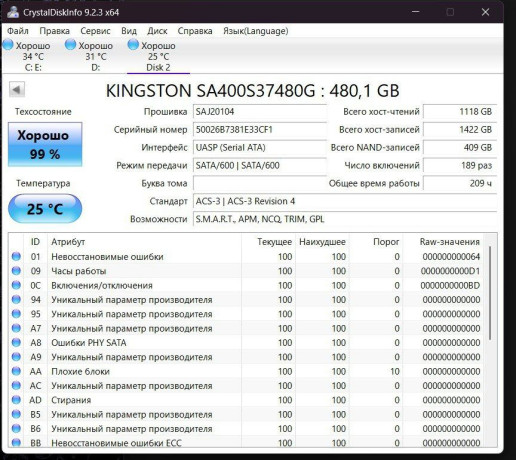
Task: Click status dot of attribute B5
Action: click(16, 414)
